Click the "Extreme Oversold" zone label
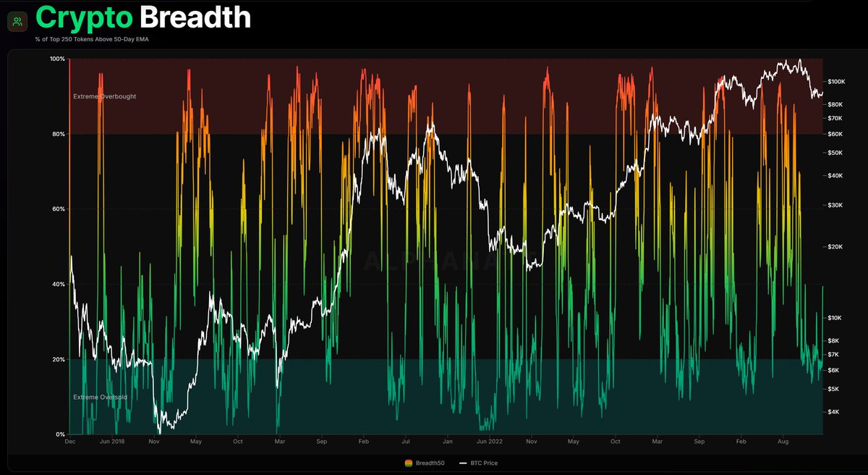The width and height of the screenshot is (868, 475). coord(101,397)
